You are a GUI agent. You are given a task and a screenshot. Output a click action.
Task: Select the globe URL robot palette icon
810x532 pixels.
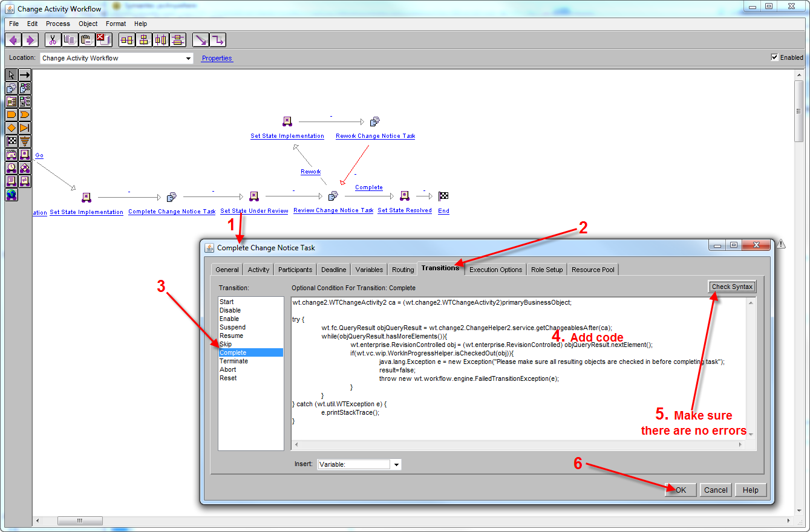(11, 195)
